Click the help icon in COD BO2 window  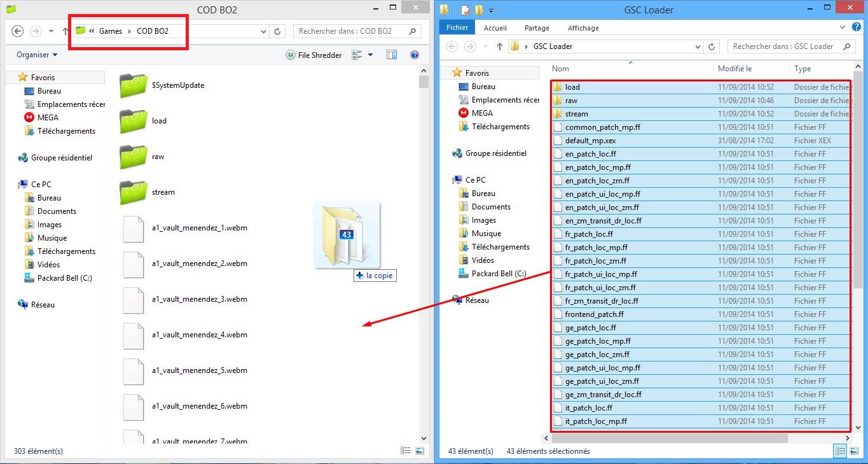[415, 55]
